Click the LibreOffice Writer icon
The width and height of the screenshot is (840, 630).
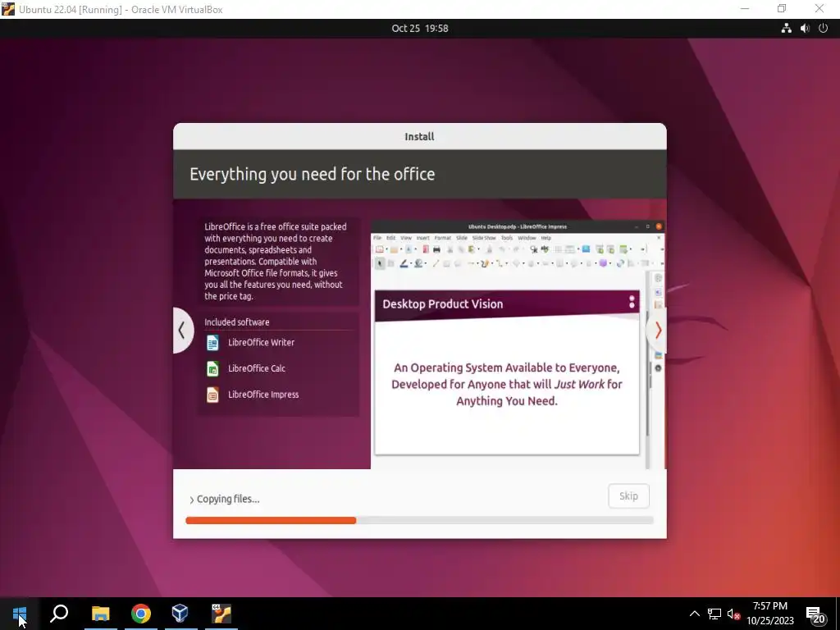(212, 342)
